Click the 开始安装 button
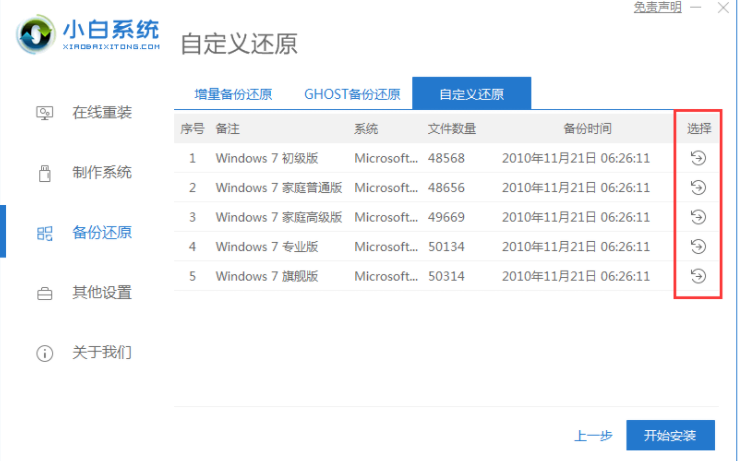The height and width of the screenshot is (461, 738). (670, 435)
